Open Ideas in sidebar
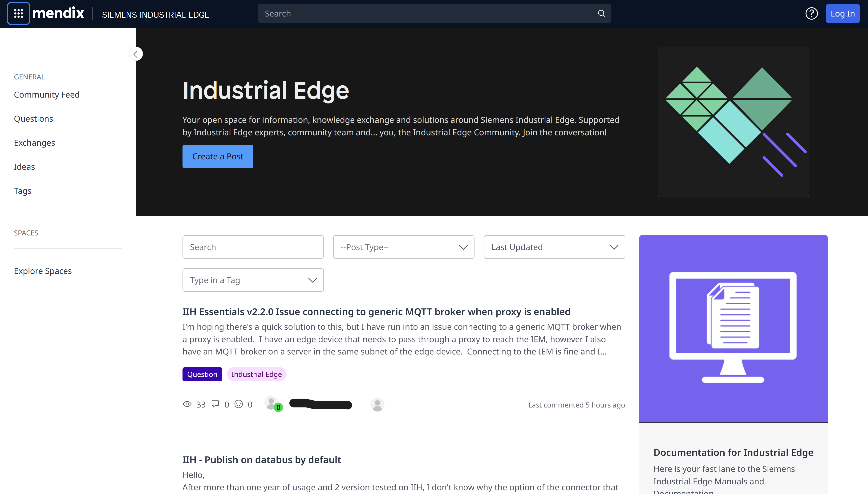This screenshot has width=868, height=494. 24,167
